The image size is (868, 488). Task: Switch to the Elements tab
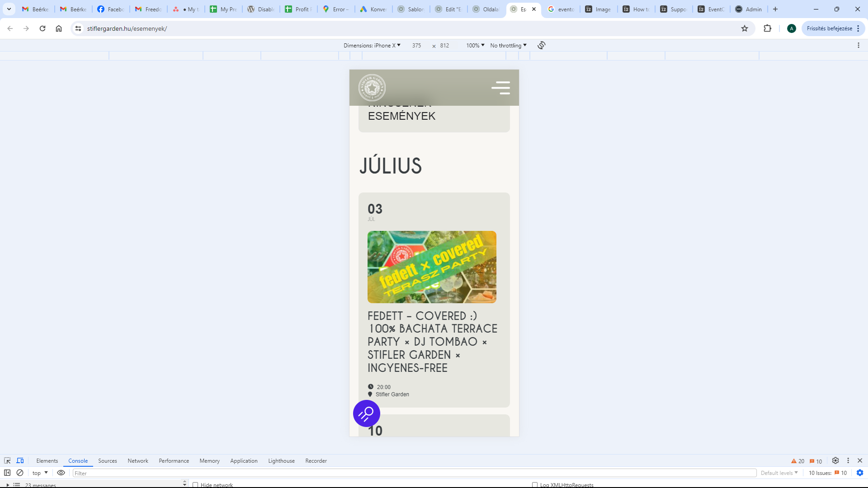click(47, 460)
